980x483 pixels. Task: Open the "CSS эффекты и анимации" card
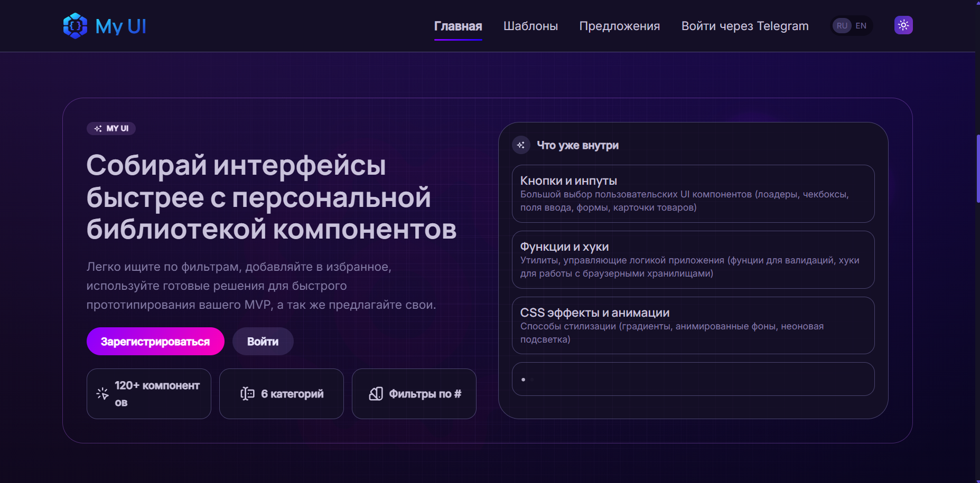click(693, 326)
